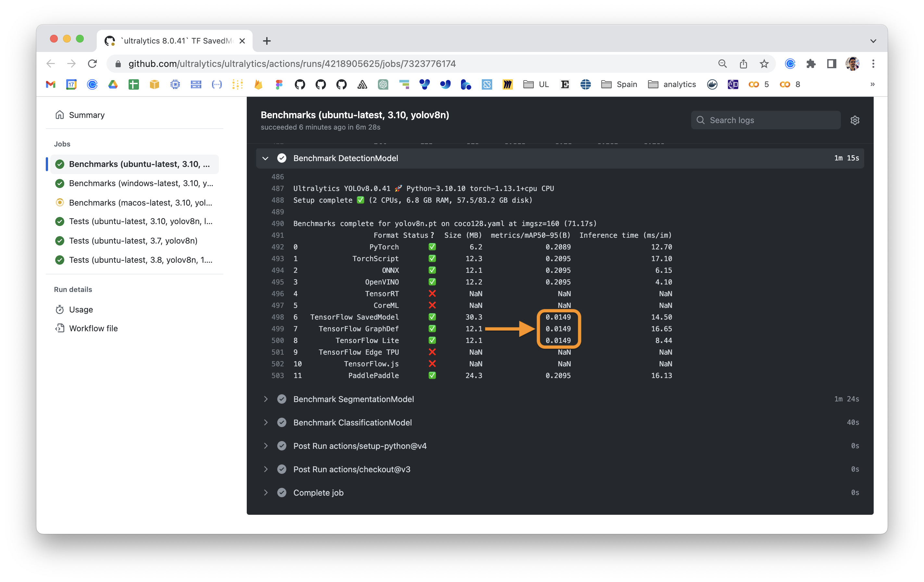Open the ChatGPT bookmark
924x582 pixels.
point(383,84)
